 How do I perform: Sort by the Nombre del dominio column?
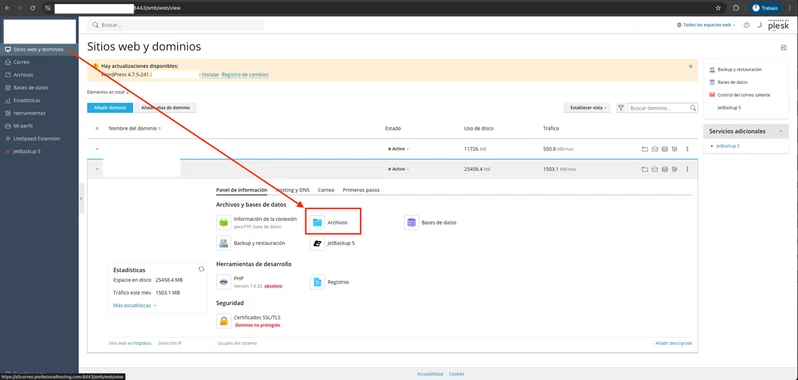click(x=135, y=128)
